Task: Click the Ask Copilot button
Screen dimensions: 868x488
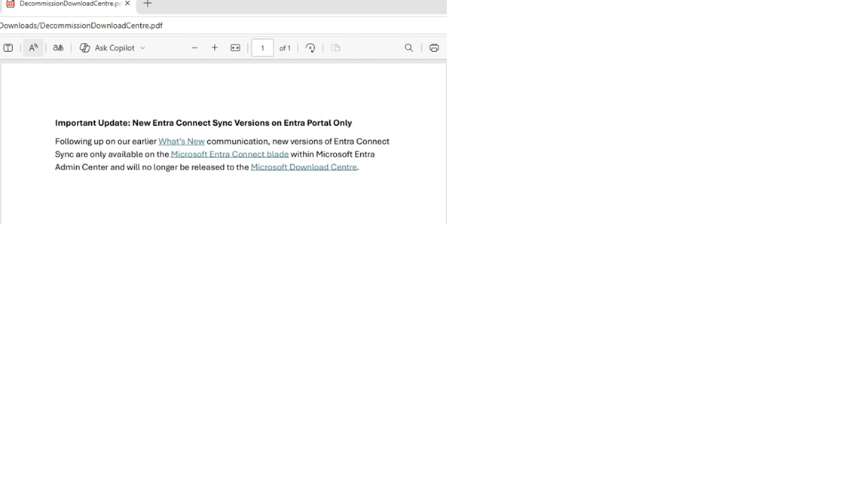Action: [108, 48]
